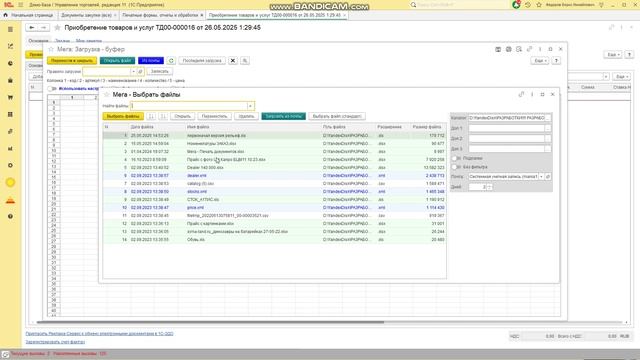
Task: Expand the Правило загрузки dropdown
Action: click(x=133, y=71)
